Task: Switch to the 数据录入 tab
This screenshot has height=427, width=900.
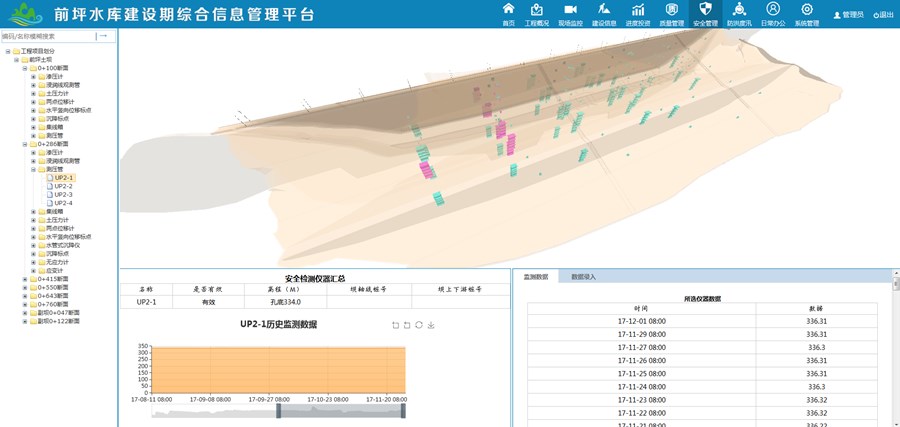Action: pos(584,276)
